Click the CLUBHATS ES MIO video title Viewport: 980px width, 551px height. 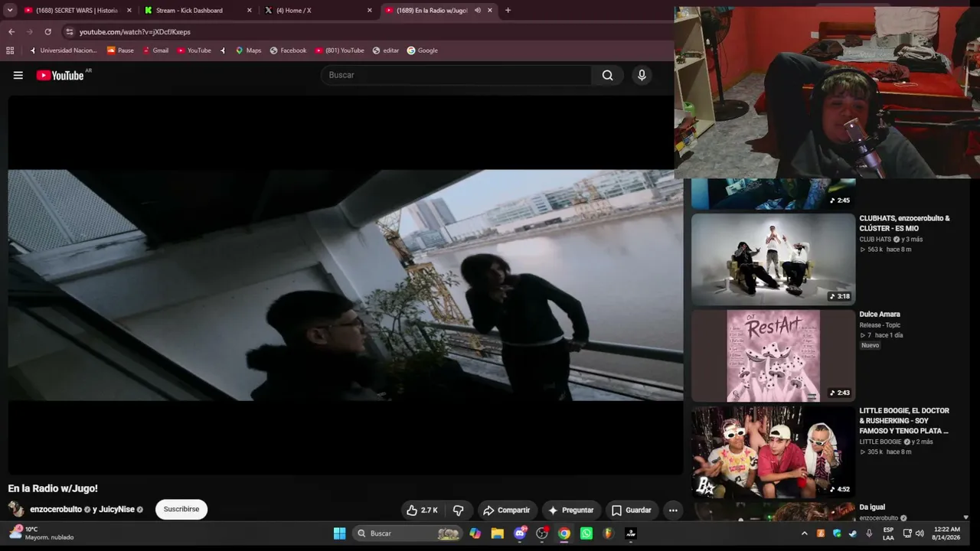point(904,223)
